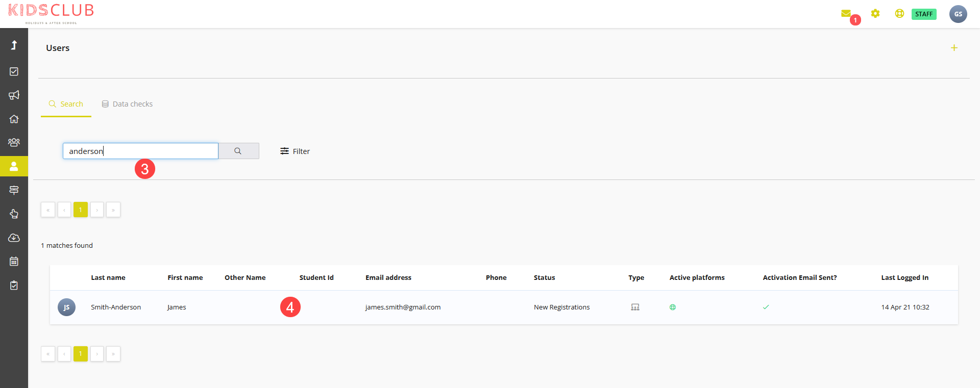The image size is (980, 388).
Task: Click the help lifebuoy icon
Action: 899,14
